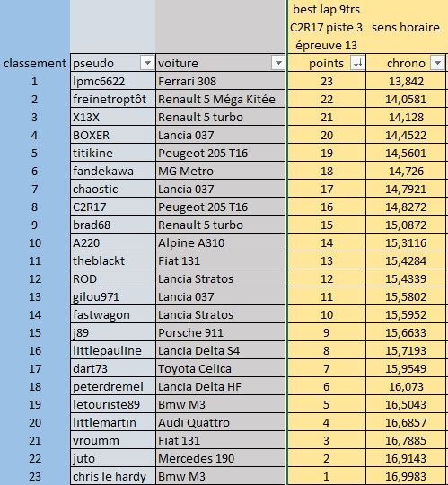This screenshot has height=485, width=448.
Task: Click the Ferrari 308 cell
Action: click(221, 82)
